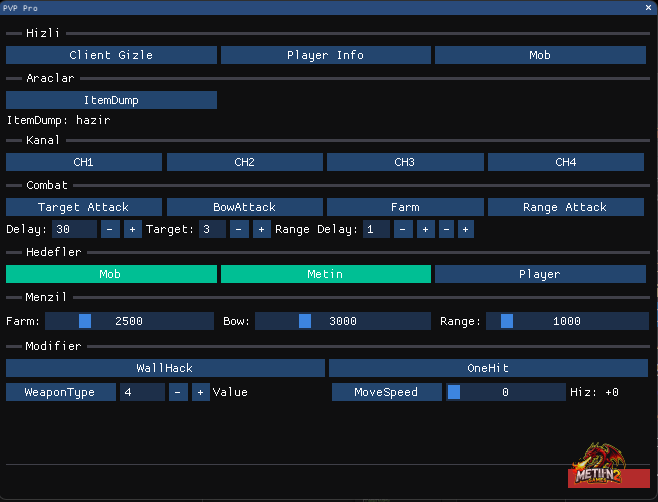
Task: Disable the Mob target under Hedefler
Action: pyautogui.click(x=111, y=274)
